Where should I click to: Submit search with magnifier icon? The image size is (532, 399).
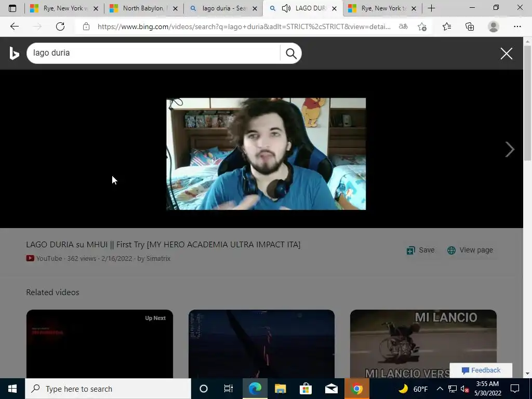291,54
